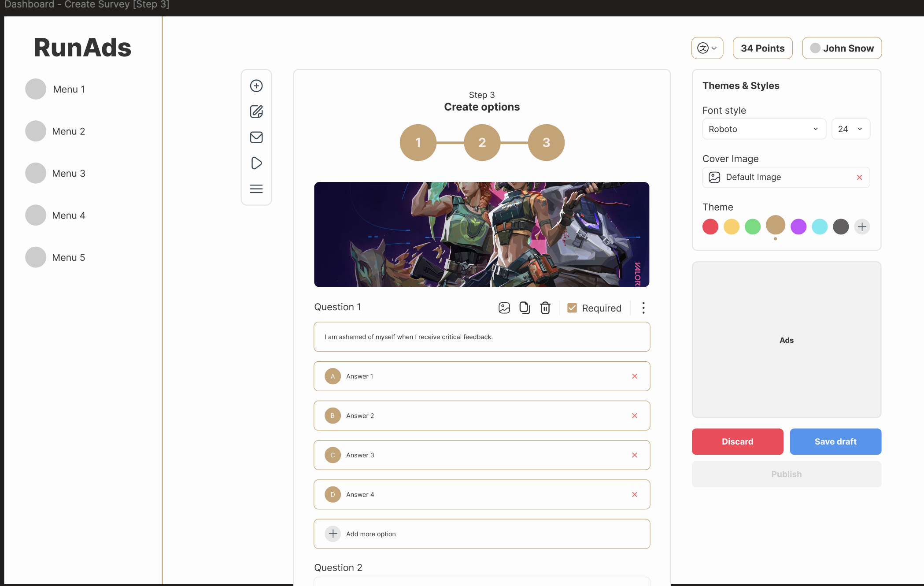This screenshot has width=924, height=586.
Task: Click answer letter badge C
Action: pos(333,455)
